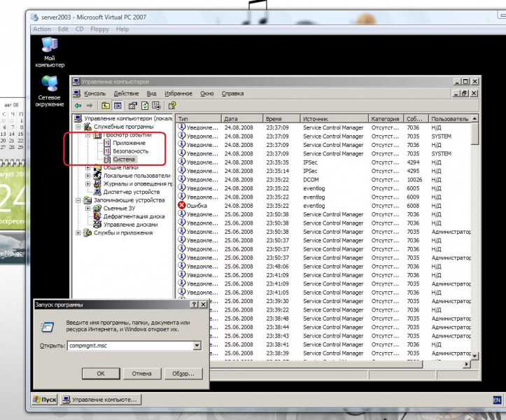Open Мой компьютер desktop icon

(50, 52)
